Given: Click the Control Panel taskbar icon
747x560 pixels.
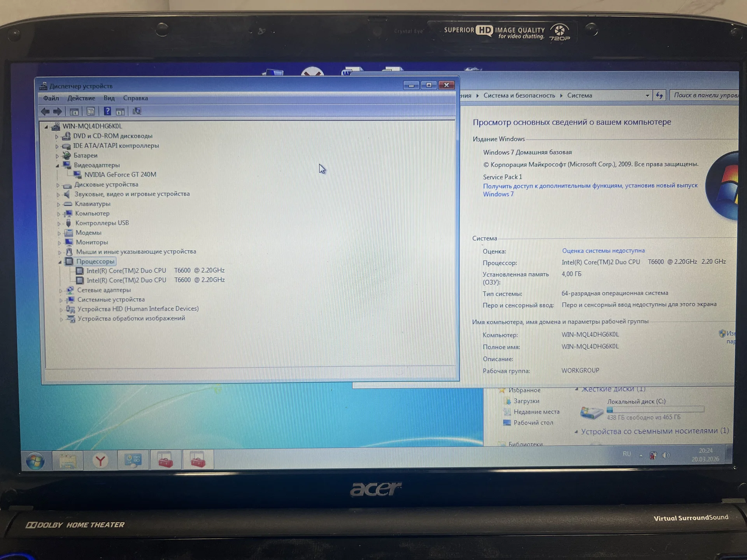Looking at the screenshot, I should point(133,461).
